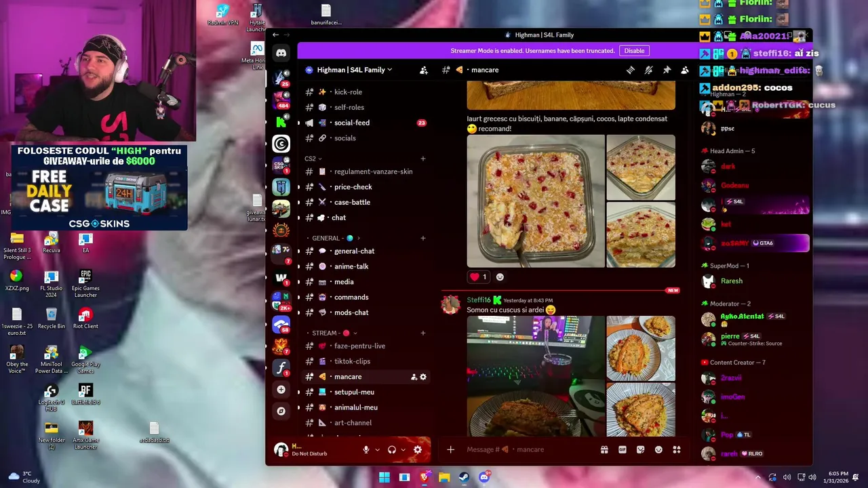Open Windows Start menu
Viewport: 868px width, 488px height.
point(384,477)
